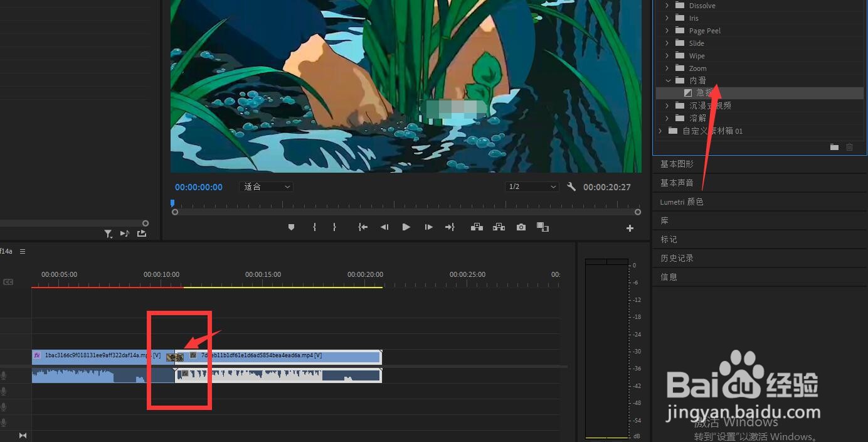Expand the Iris folder

(667, 18)
